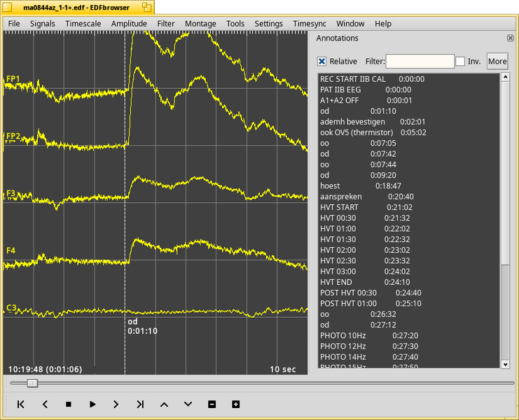Viewport: 519px width, 420px height.
Task: Select annotation od at 0:07:42
Action: [x=408, y=154]
